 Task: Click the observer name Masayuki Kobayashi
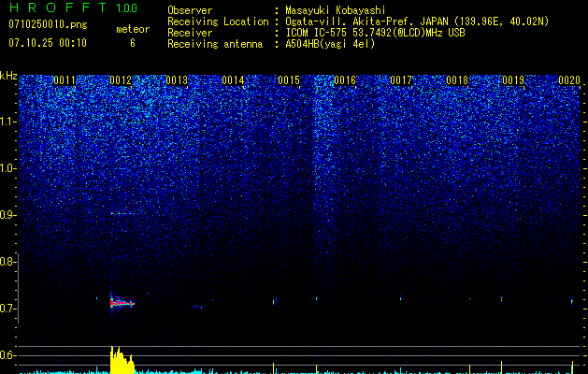336,10
